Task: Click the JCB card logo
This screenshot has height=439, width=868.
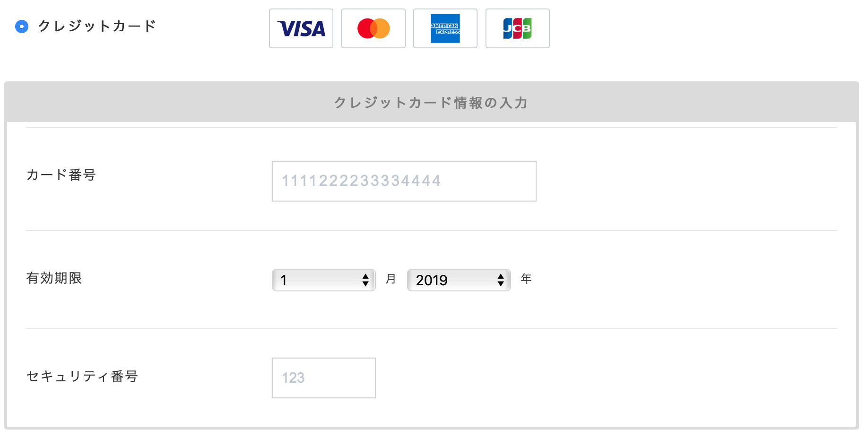Action: click(518, 28)
